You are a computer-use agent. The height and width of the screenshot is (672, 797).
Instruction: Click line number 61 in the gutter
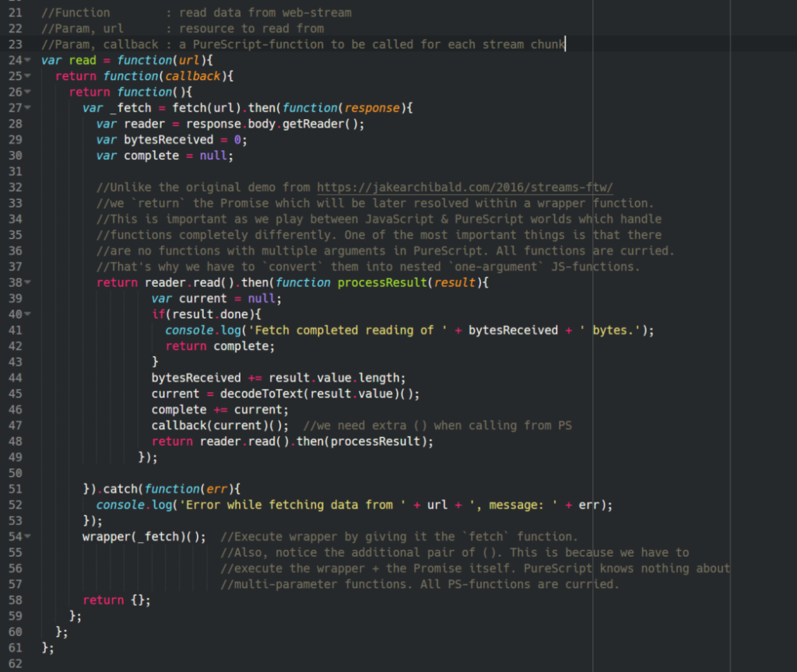pyautogui.click(x=16, y=648)
